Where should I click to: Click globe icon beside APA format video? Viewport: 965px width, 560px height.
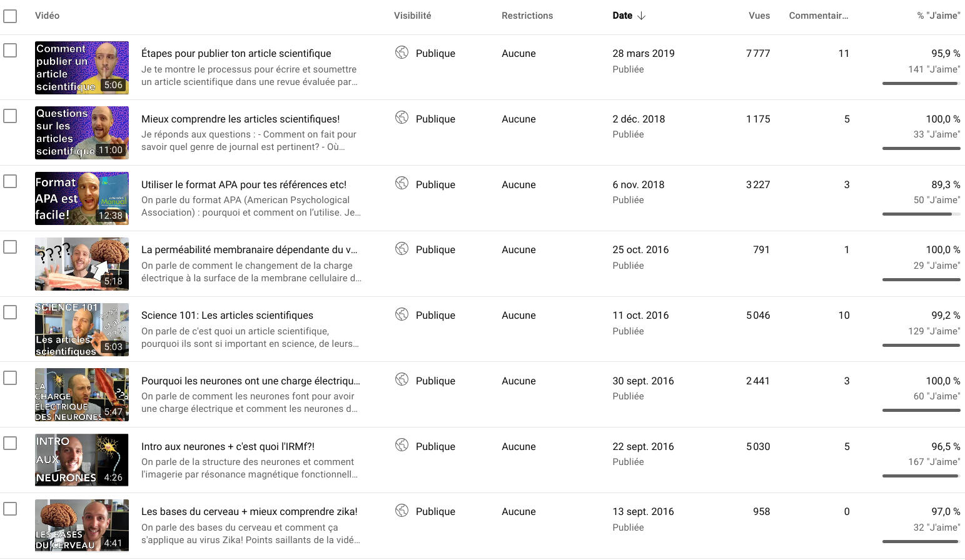(402, 183)
